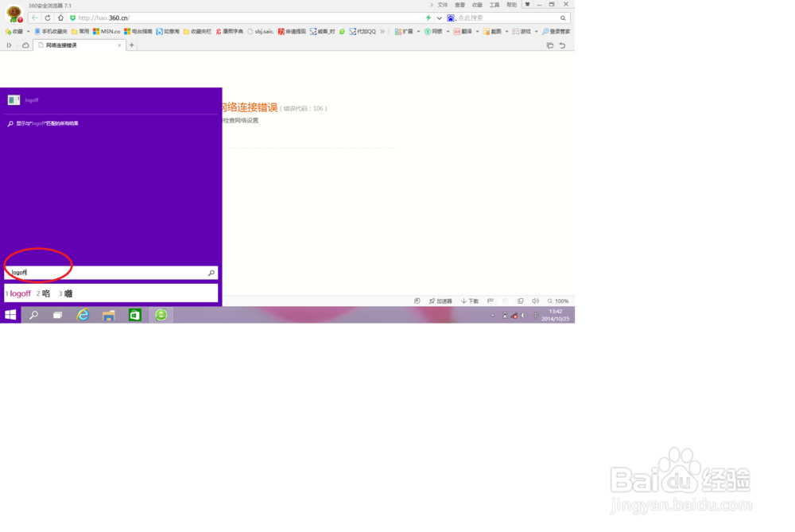Expand the 游戏 dropdown arrow

[536, 32]
